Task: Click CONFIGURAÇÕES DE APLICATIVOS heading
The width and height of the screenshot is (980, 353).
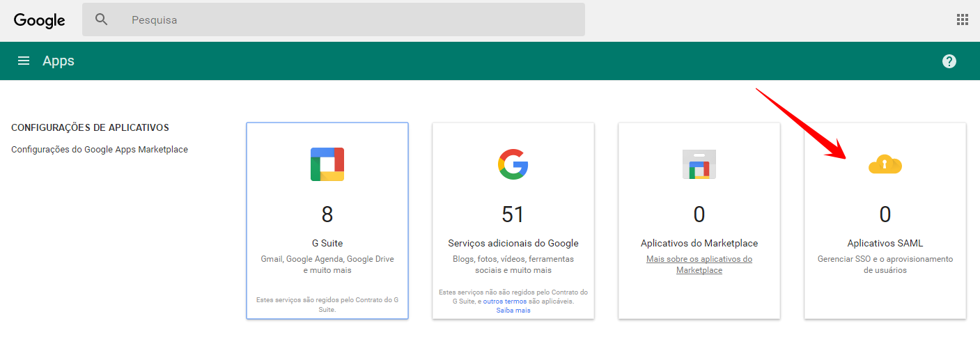Action: click(x=91, y=127)
